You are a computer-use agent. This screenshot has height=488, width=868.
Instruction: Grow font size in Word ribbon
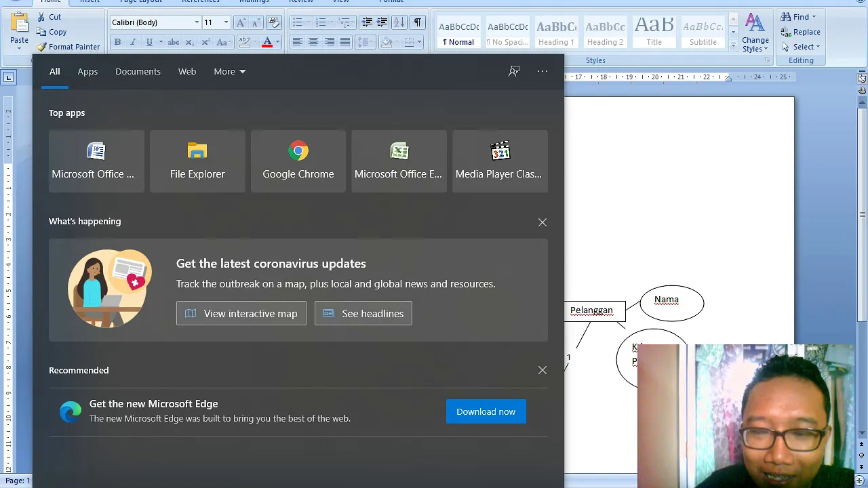[240, 22]
